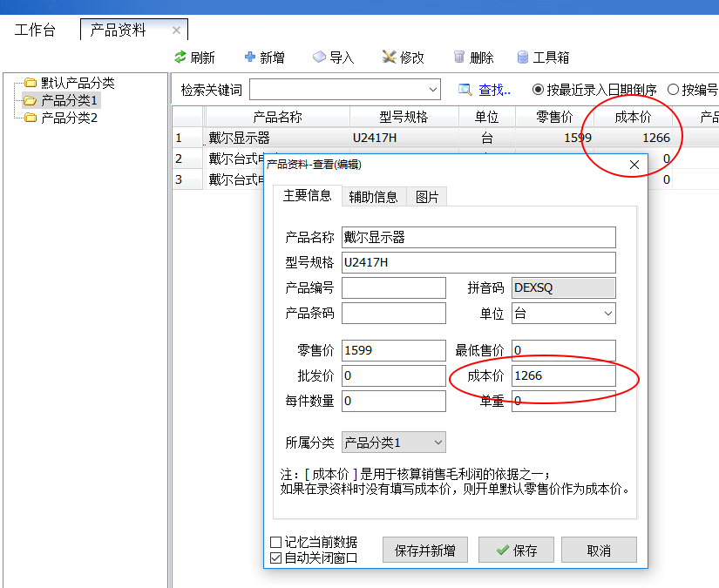Click the 查找 search magnifier icon
This screenshot has height=588, width=719.
[x=465, y=90]
